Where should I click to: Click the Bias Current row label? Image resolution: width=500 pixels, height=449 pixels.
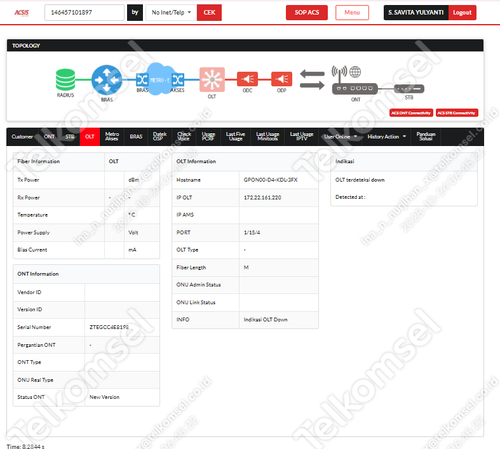coord(32,250)
